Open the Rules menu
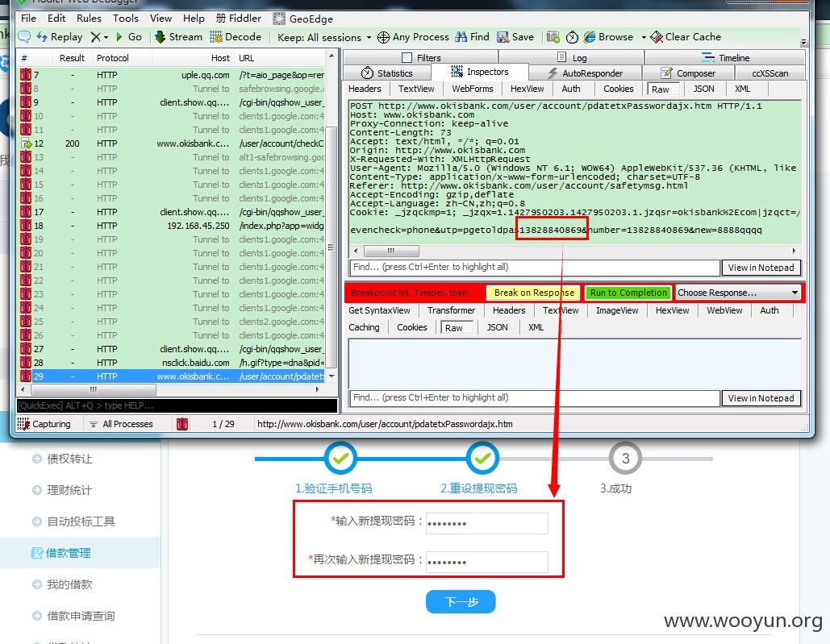 pos(89,19)
